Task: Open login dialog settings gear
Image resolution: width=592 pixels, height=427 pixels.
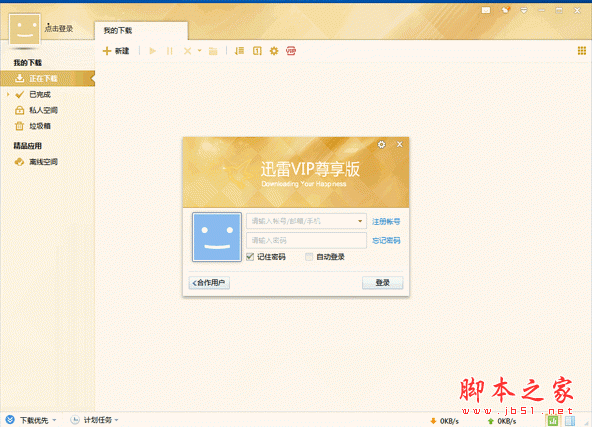Action: tap(382, 145)
